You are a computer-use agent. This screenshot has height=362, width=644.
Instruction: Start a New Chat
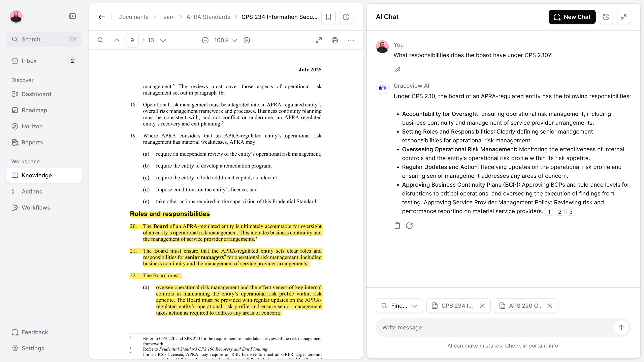click(x=572, y=17)
